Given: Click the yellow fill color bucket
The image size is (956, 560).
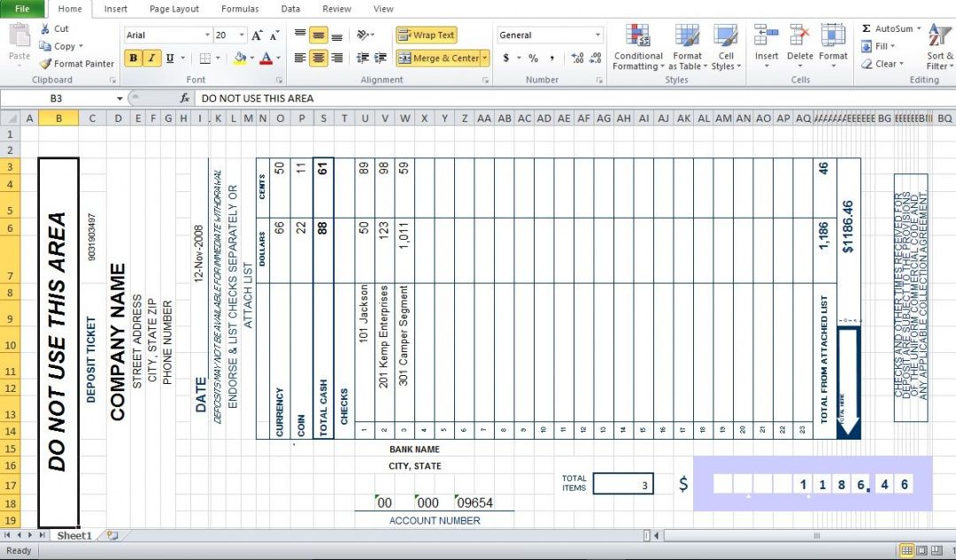Looking at the screenshot, I should [240, 58].
